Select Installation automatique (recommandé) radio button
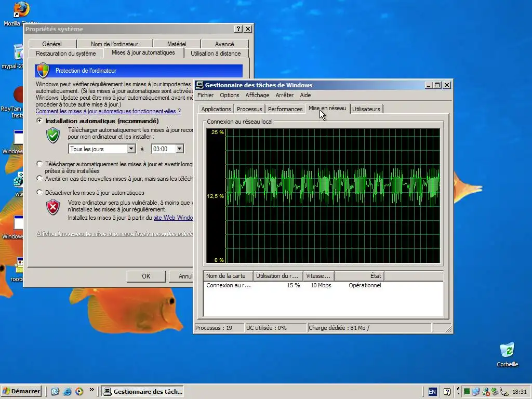The width and height of the screenshot is (532, 399). [x=39, y=121]
